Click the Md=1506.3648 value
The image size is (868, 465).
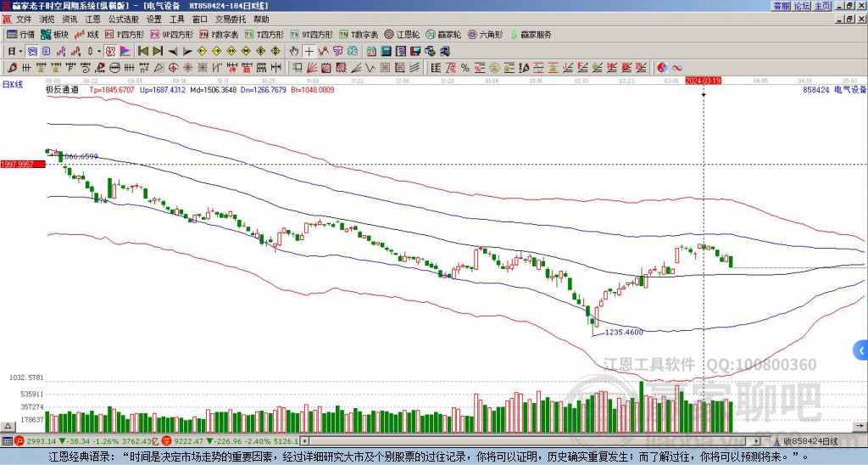pyautogui.click(x=213, y=89)
